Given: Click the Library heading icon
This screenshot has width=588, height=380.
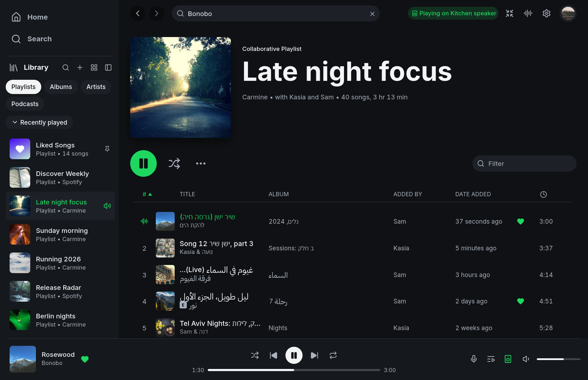Looking at the screenshot, I should [14, 68].
